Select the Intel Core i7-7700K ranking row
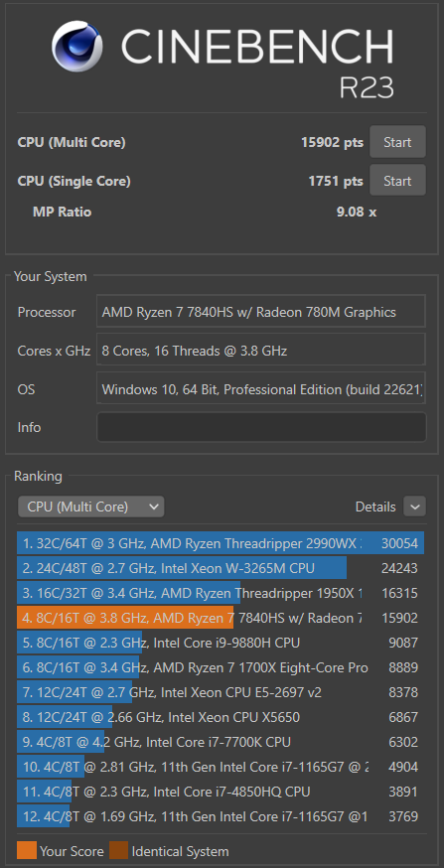 (x=221, y=742)
